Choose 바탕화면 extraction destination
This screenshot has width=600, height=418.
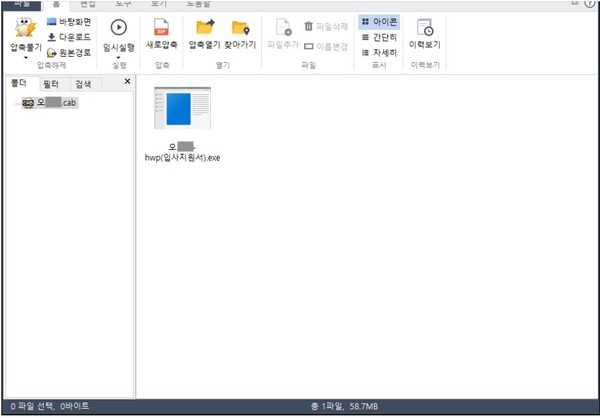[x=69, y=22]
